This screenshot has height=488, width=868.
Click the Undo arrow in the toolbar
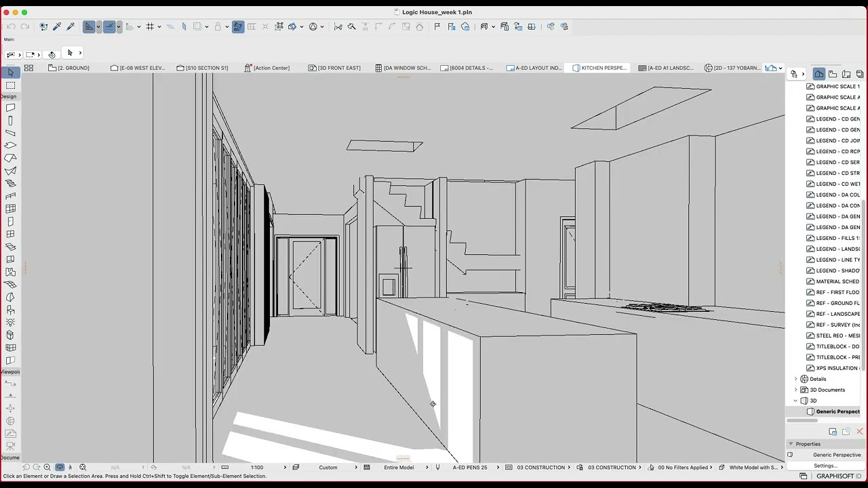[x=12, y=26]
